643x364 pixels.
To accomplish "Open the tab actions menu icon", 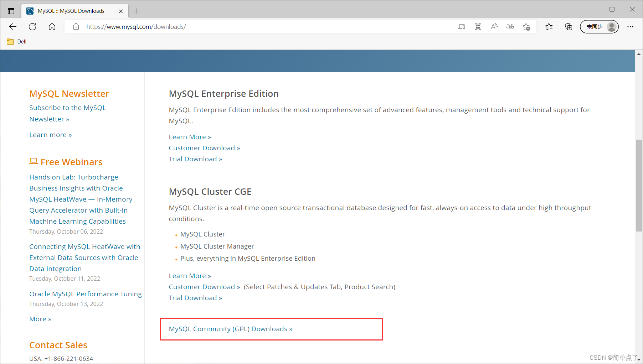I will pyautogui.click(x=11, y=11).
